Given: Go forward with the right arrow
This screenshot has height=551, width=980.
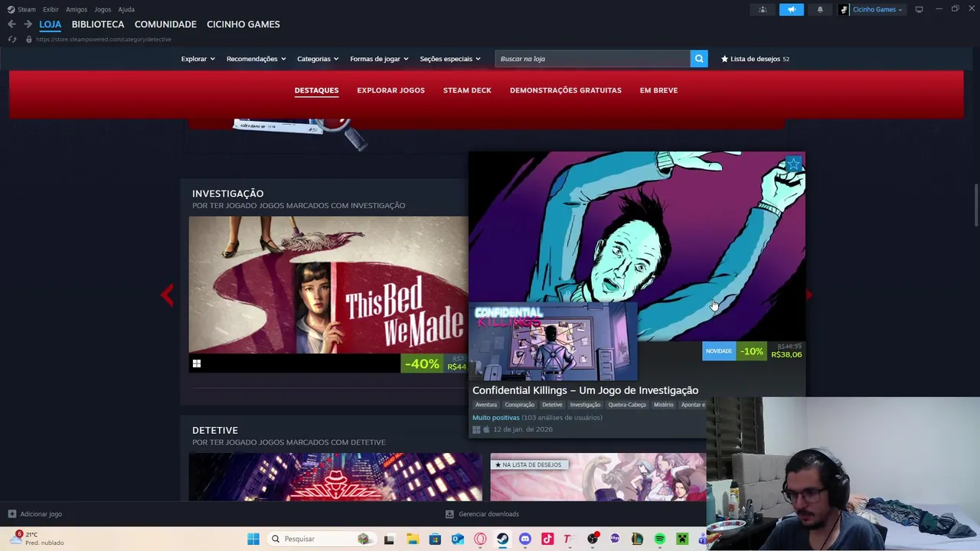Looking at the screenshot, I should click(28, 24).
